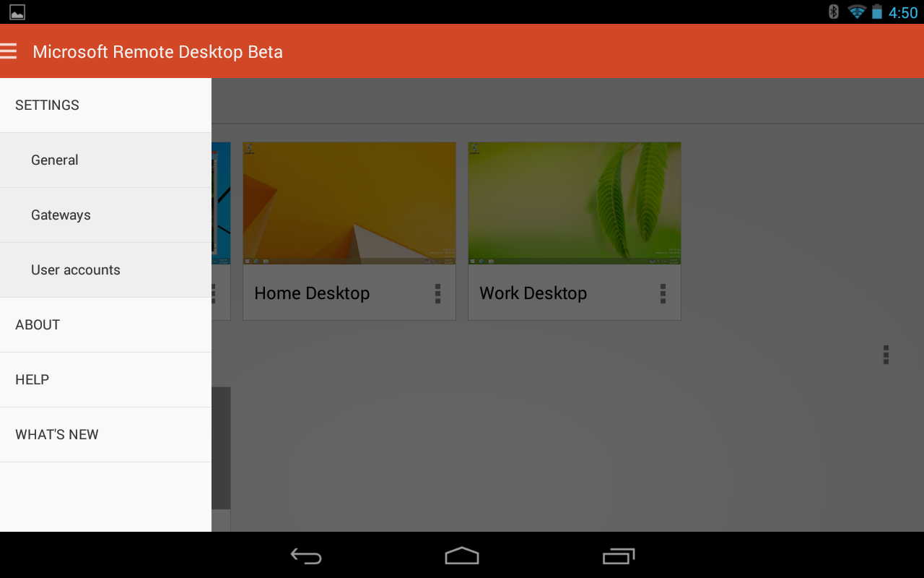
Task: Click the Work Desktop label
Action: [533, 293]
